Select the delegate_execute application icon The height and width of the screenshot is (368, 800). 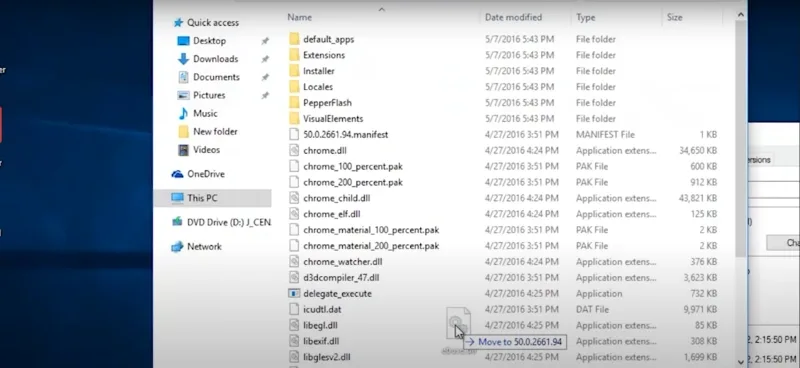(293, 293)
